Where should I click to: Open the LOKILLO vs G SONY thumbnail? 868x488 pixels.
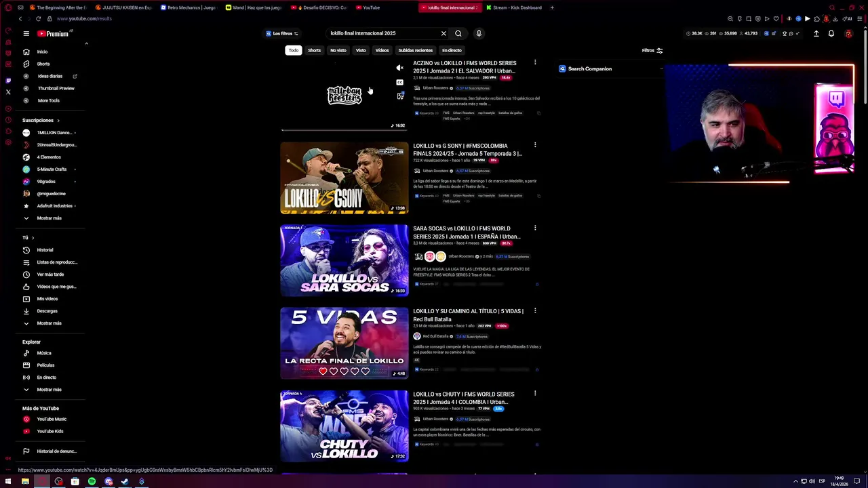coord(344,178)
